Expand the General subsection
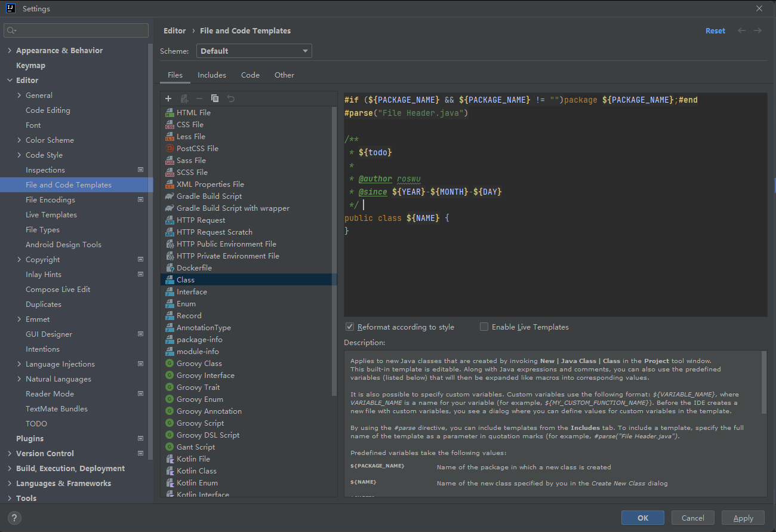 point(19,95)
